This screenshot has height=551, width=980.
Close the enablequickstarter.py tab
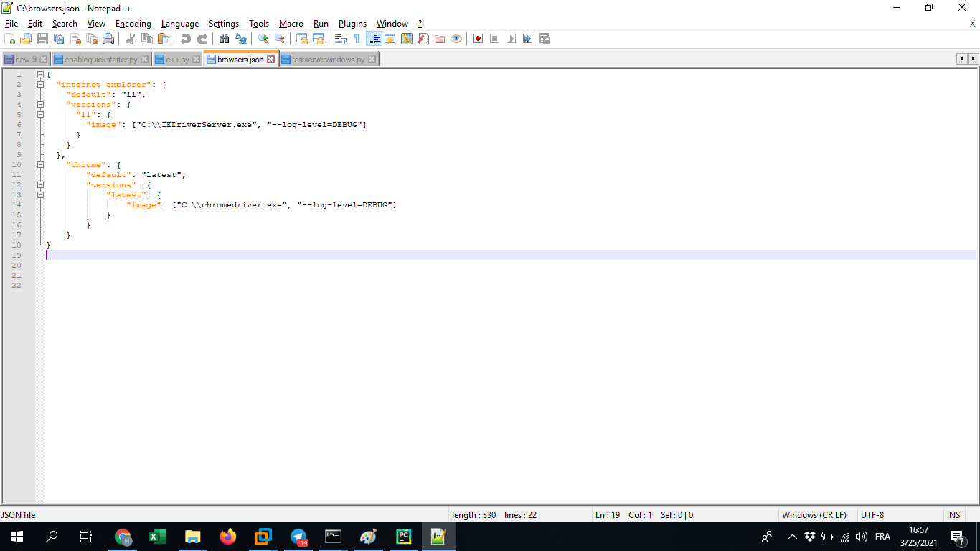[x=145, y=60]
